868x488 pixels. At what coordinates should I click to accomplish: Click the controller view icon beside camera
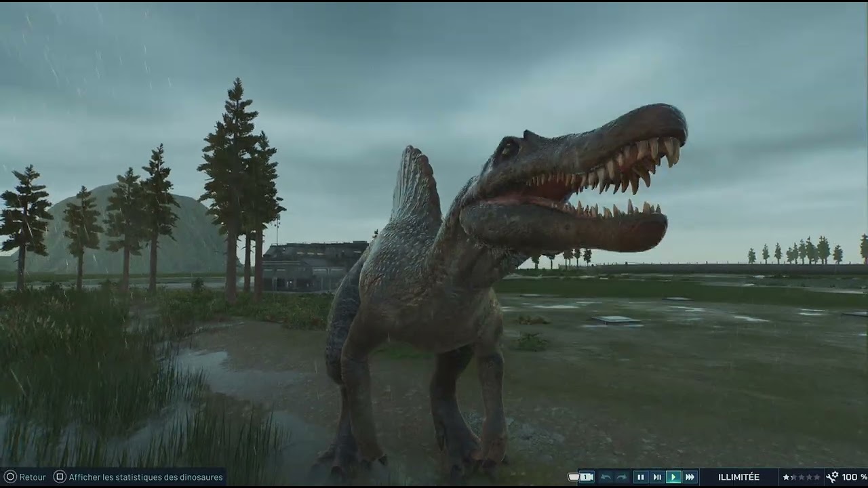click(574, 477)
